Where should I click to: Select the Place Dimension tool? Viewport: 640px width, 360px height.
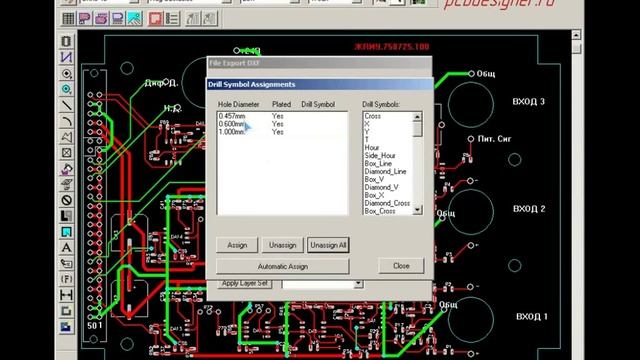click(67, 295)
